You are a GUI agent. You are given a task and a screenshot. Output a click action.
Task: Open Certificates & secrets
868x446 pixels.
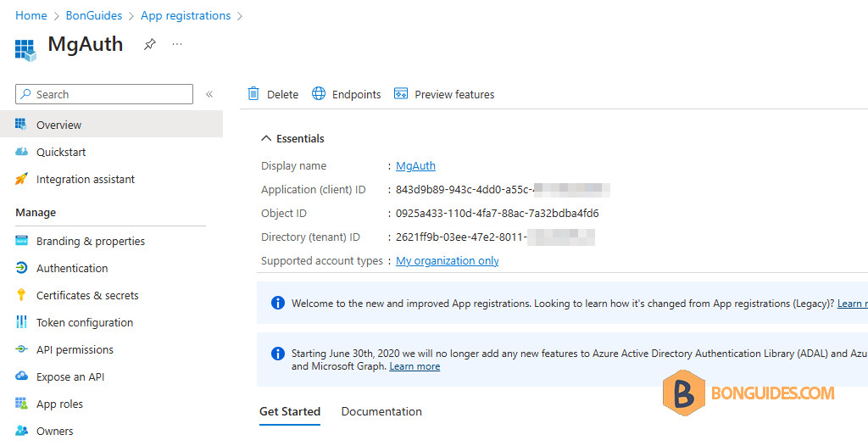tap(87, 296)
